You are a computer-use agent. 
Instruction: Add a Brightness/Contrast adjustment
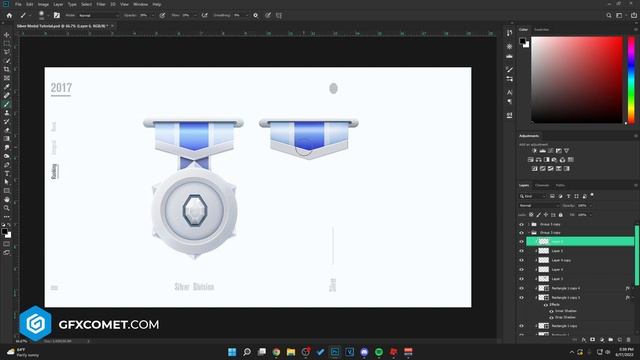pos(534,151)
